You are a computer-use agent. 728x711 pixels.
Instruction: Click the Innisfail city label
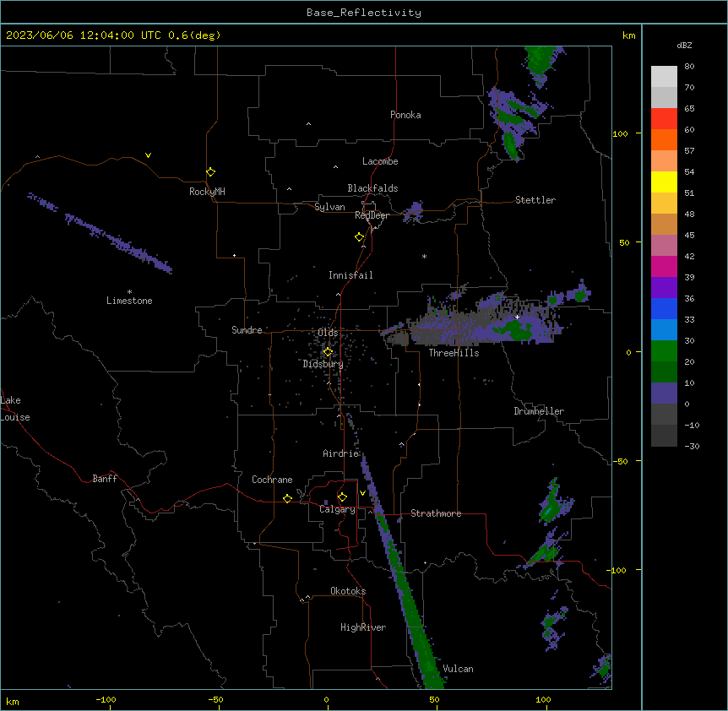pyautogui.click(x=350, y=275)
